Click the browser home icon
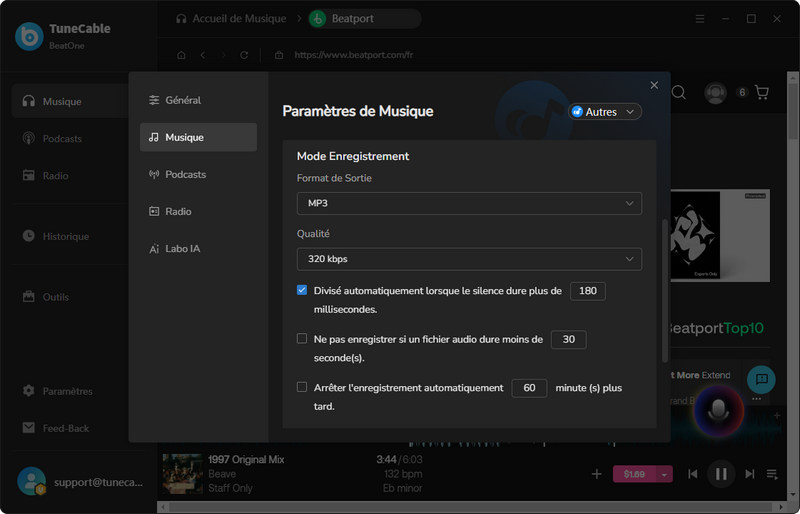Screen dimensions: 800x514 coord(181,55)
